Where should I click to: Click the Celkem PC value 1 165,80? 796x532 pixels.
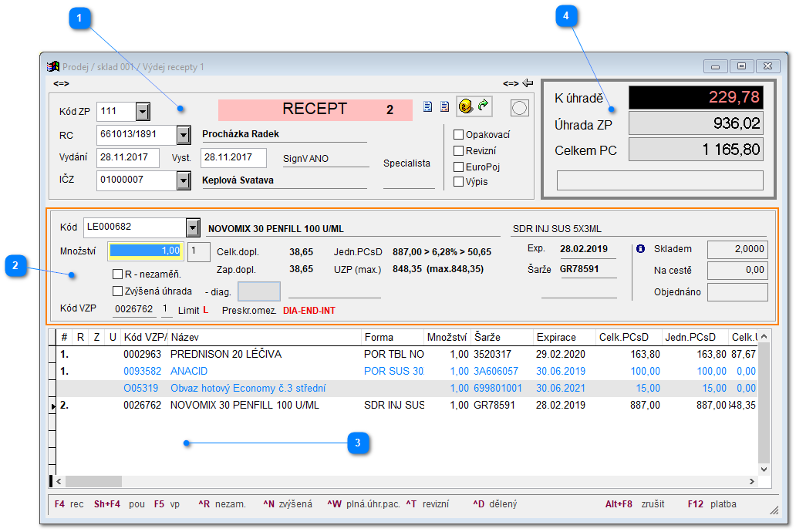point(696,150)
